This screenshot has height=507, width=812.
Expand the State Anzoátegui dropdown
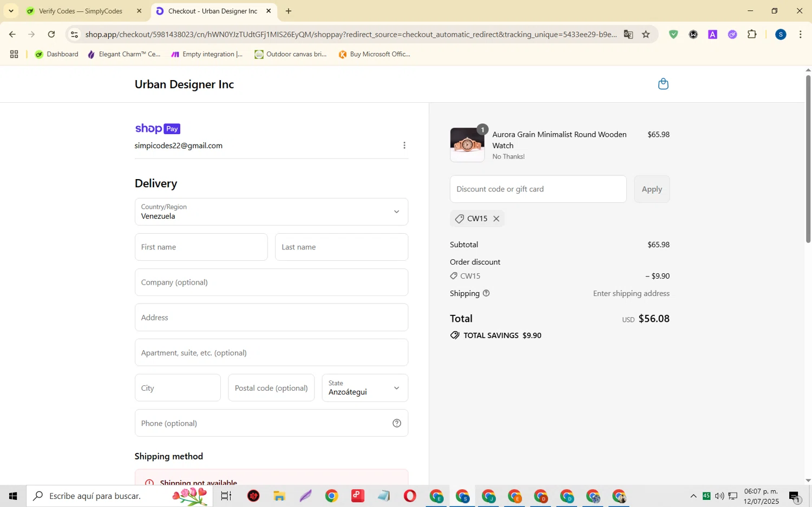point(365,388)
